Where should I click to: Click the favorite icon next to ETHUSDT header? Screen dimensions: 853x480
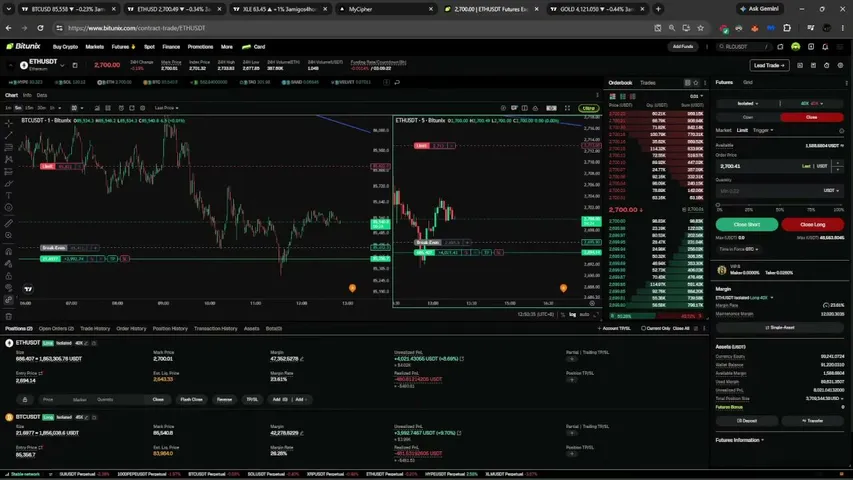[75, 65]
